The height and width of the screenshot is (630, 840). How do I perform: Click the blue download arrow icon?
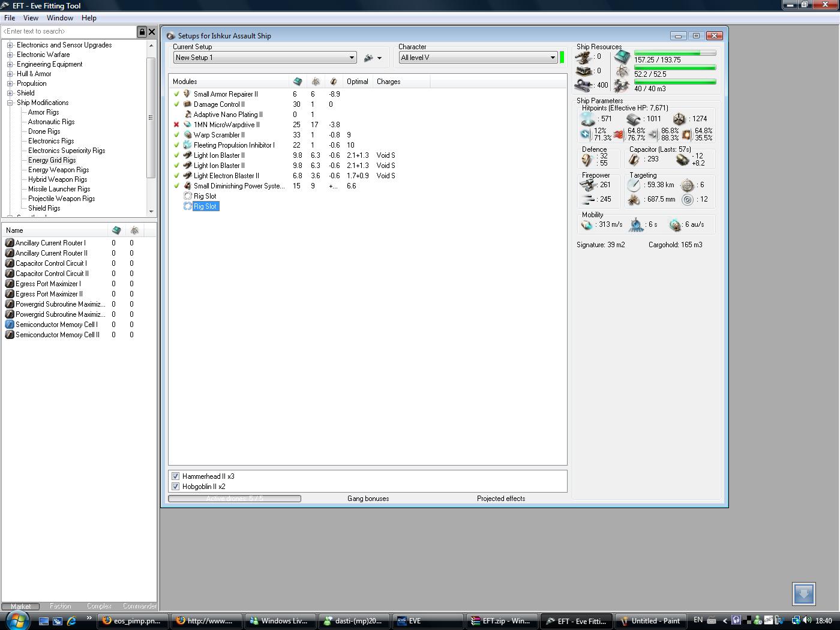[803, 594]
